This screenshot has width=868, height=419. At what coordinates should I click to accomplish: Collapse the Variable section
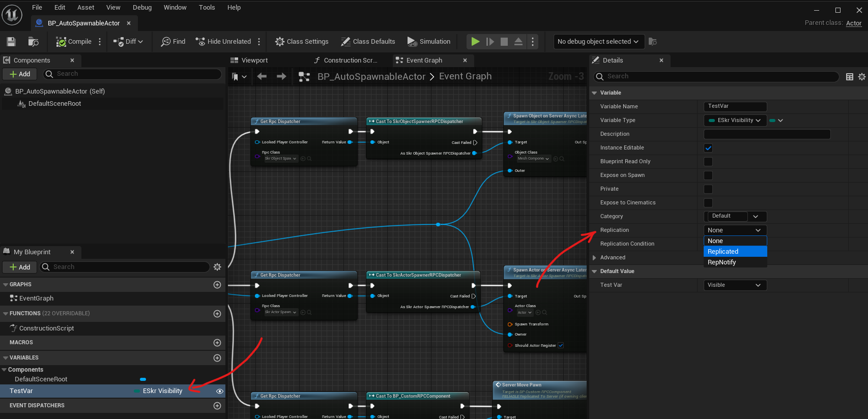594,93
